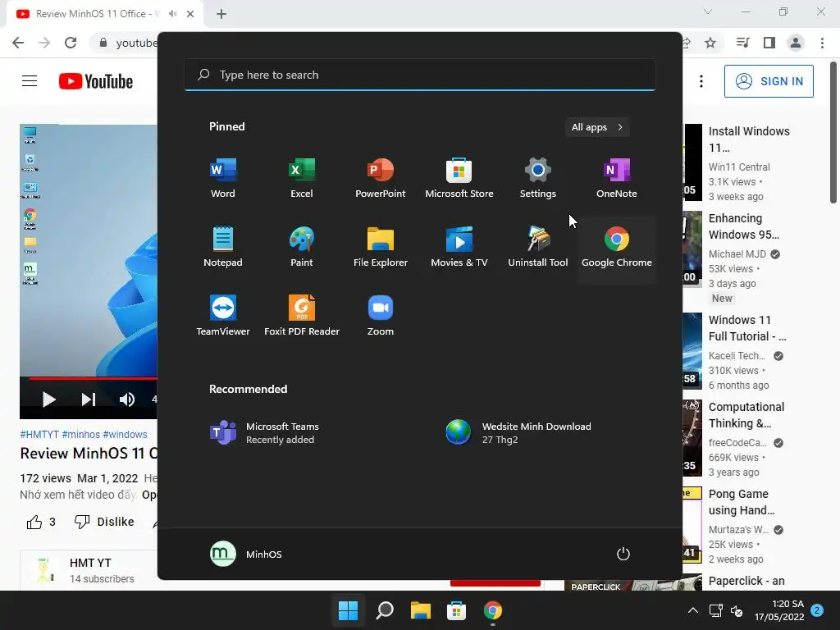This screenshot has width=840, height=630.
Task: Bookmark this page with star icon
Action: 710,43
